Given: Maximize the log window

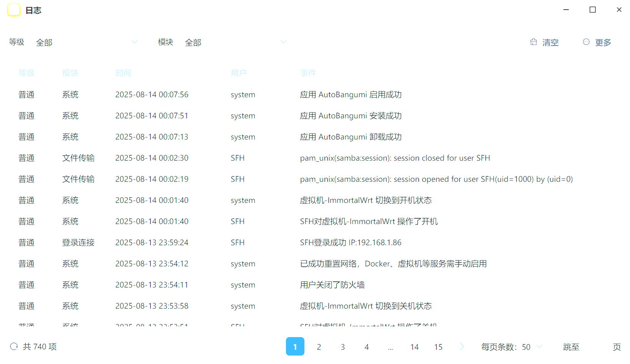Looking at the screenshot, I should coord(593,10).
